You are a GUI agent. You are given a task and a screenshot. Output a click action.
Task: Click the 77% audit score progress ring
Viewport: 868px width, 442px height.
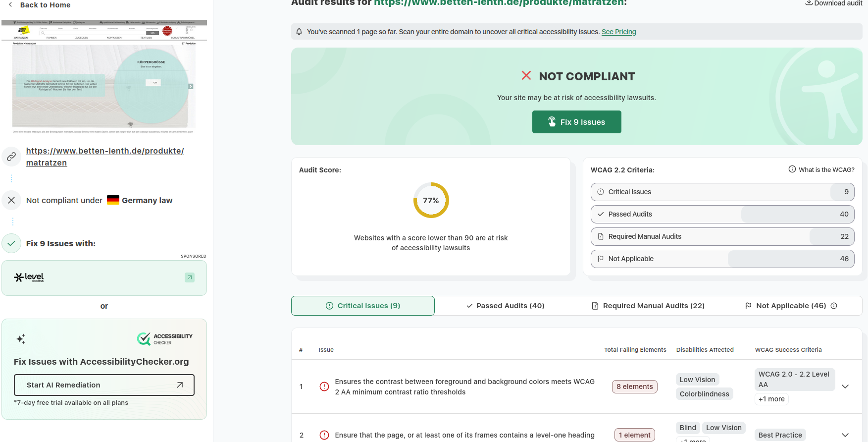click(431, 200)
